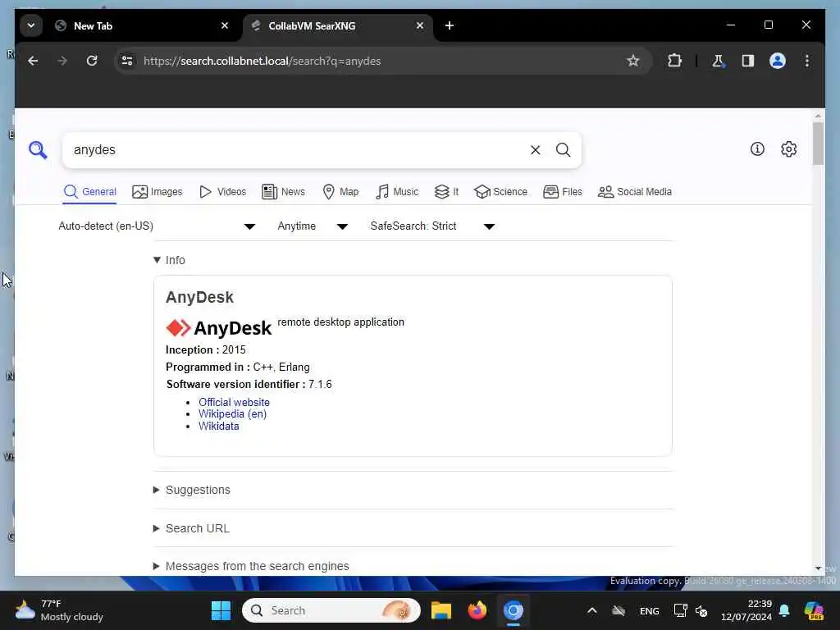Screen dimensions: 840x630
Task: Open the Windows Start menu
Action: 221,610
